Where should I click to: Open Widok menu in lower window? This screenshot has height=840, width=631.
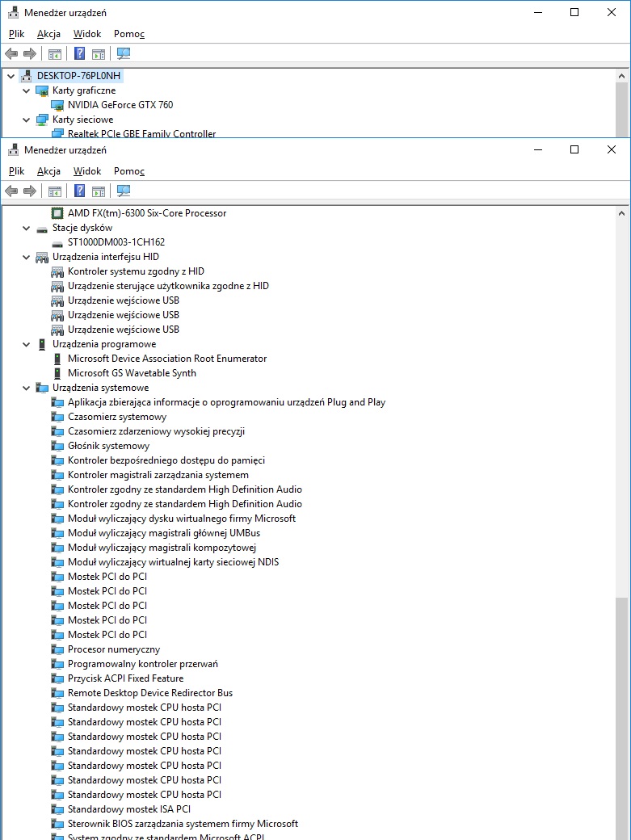point(87,171)
